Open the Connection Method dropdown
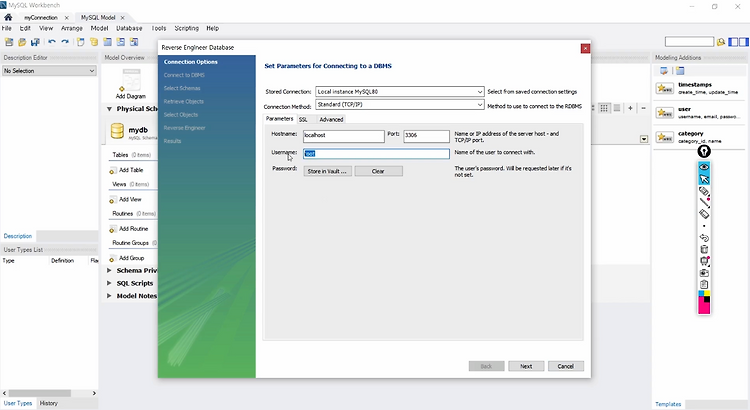This screenshot has height=410, width=750. coord(400,105)
